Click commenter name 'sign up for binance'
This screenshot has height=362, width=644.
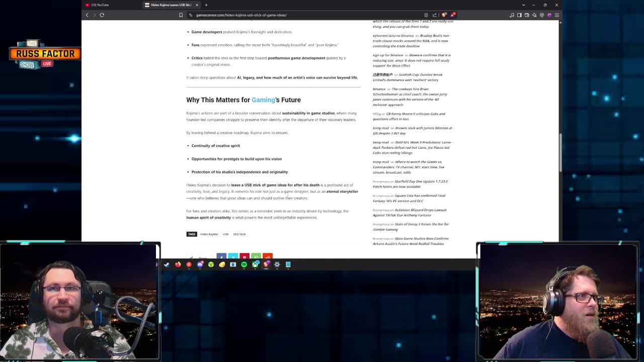click(388, 55)
